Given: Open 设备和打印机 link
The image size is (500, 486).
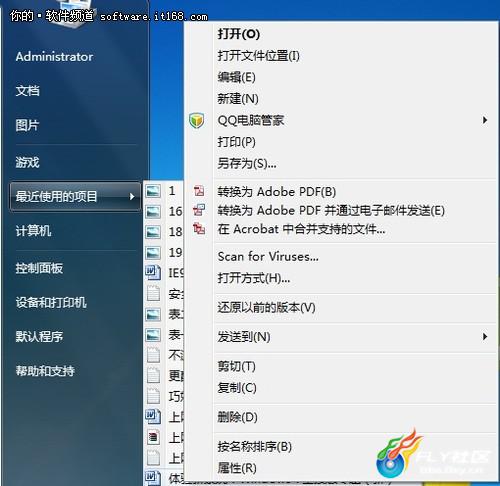Looking at the screenshot, I should click(51, 303).
